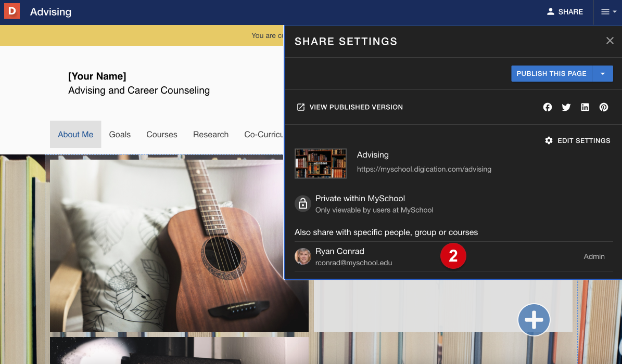The image size is (622, 364).
Task: Share to Pinterest icon
Action: click(603, 107)
